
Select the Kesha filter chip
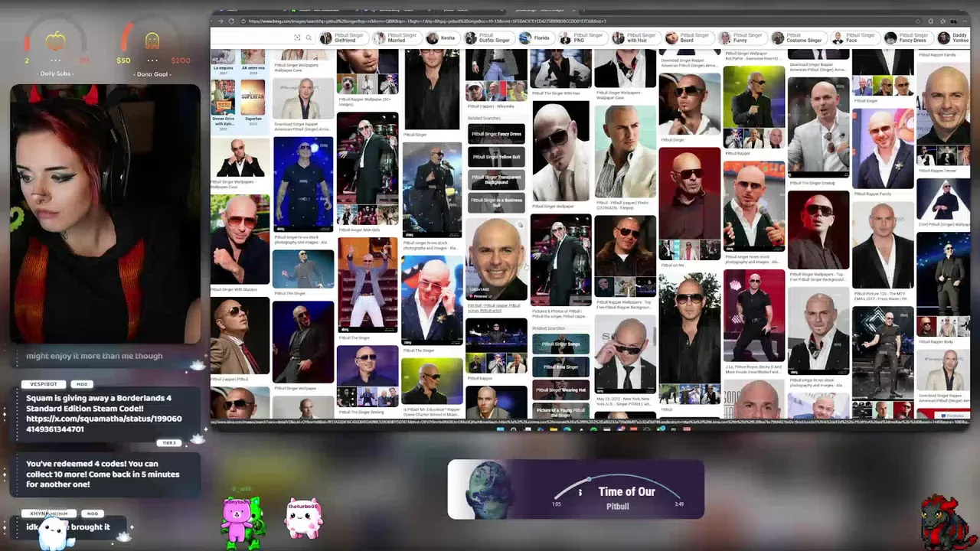point(442,37)
